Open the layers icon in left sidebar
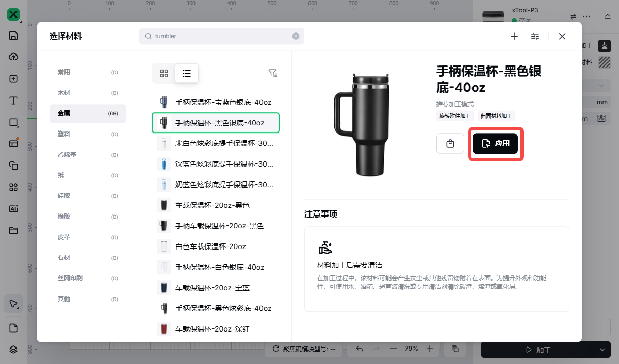 pos(13,349)
